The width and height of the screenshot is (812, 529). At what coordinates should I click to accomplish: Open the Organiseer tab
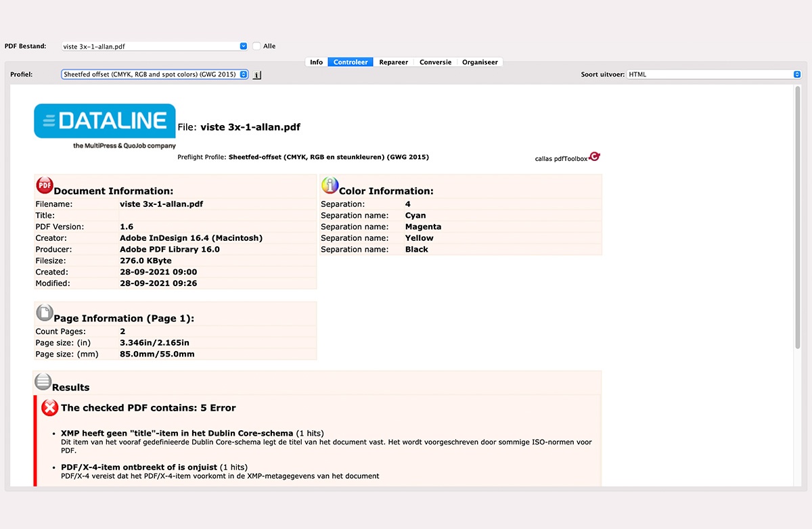480,62
